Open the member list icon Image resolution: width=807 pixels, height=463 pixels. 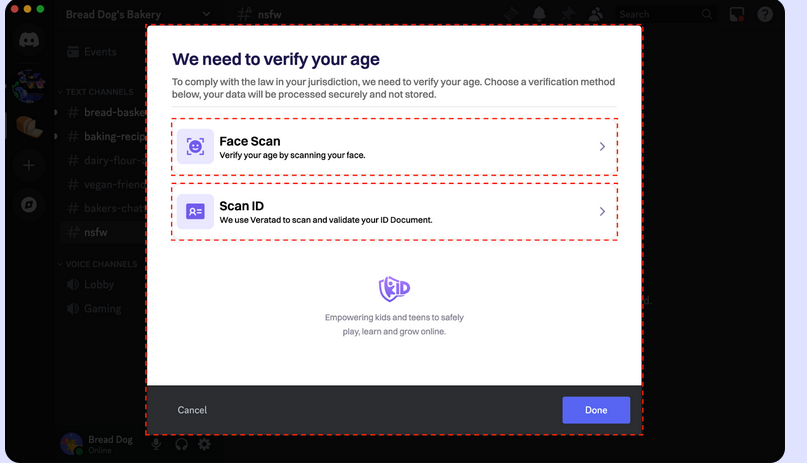596,14
